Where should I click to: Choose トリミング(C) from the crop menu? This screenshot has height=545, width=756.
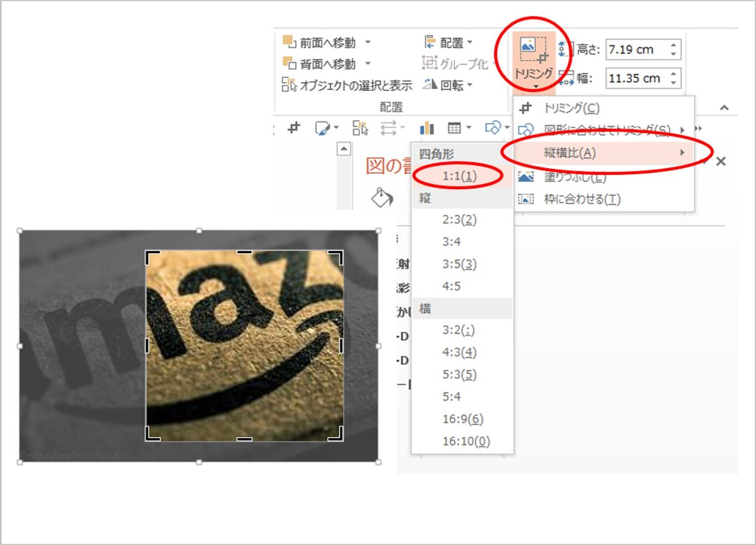[604, 108]
